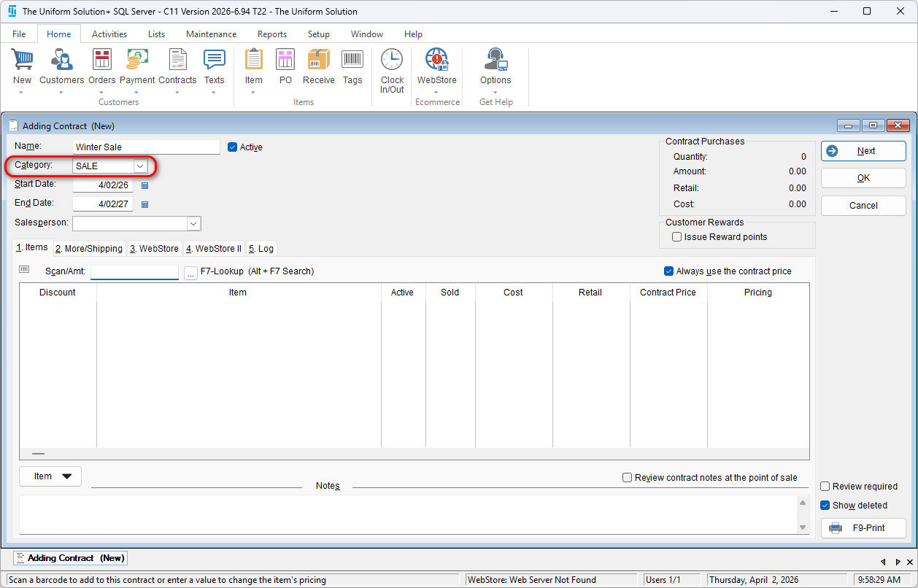The width and height of the screenshot is (918, 588).
Task: Expand the Item dropdown button
Action: [51, 476]
